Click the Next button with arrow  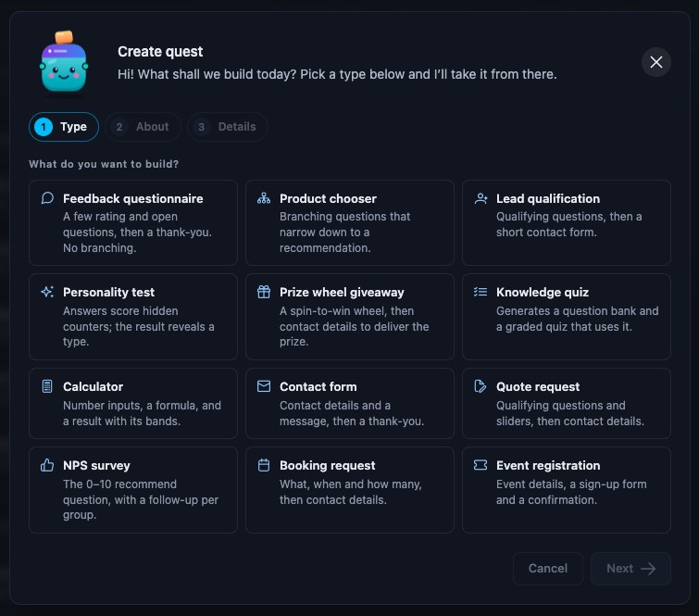pos(630,568)
